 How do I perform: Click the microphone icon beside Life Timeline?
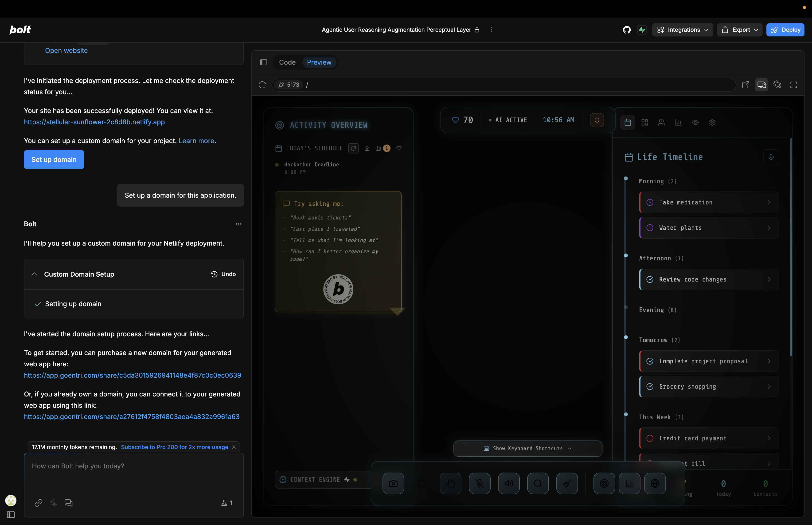[771, 157]
